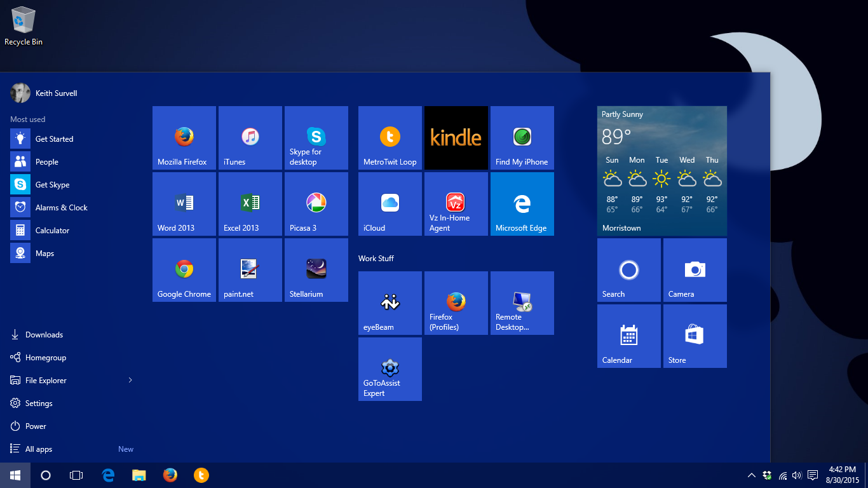868x488 pixels.
Task: Open the volume speaker tray icon
Action: pos(797,475)
